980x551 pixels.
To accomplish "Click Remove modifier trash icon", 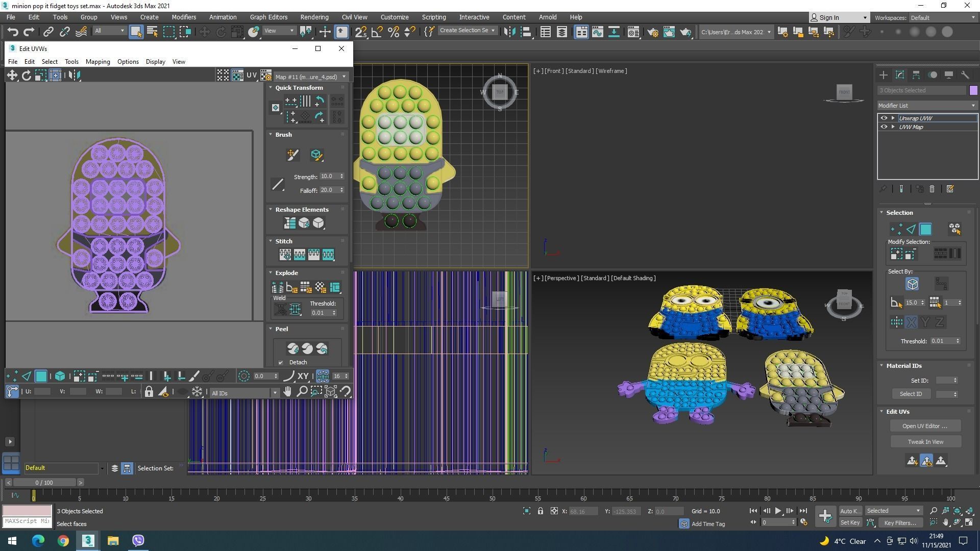I will pos(932,189).
